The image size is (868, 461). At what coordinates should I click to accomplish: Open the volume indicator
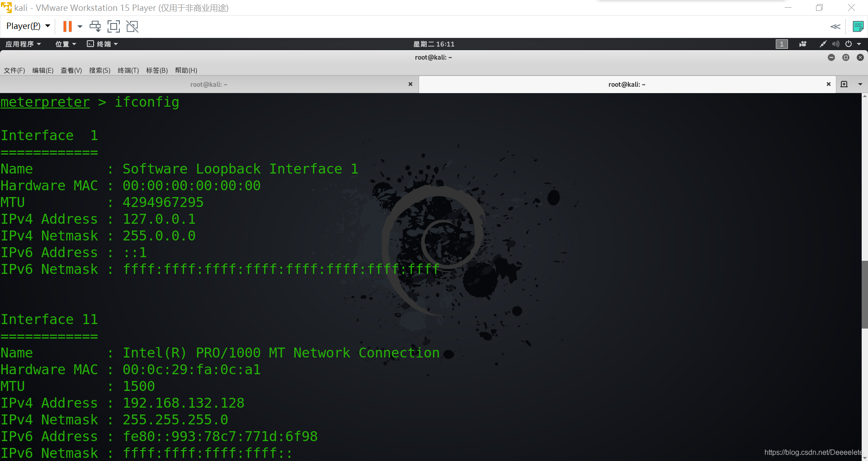point(836,44)
